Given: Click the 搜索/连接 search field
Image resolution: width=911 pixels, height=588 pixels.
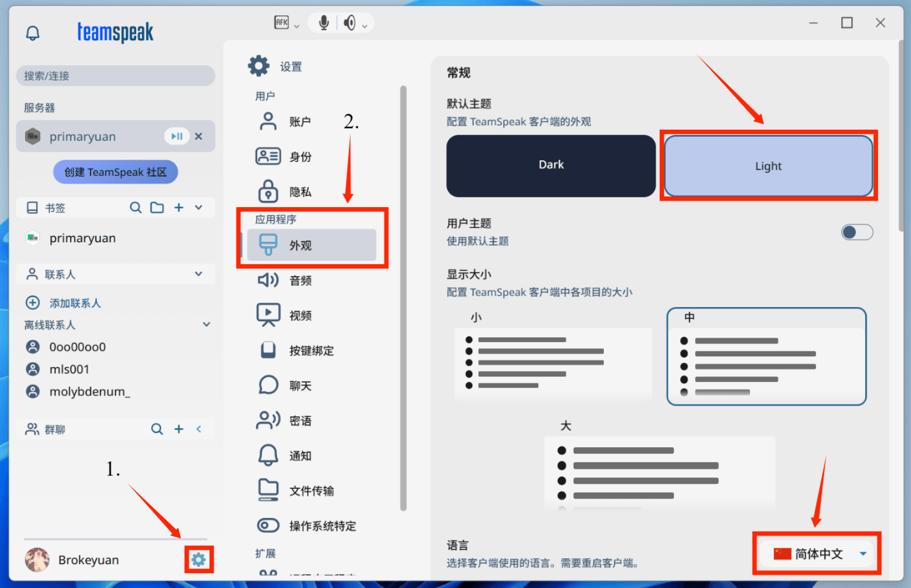Looking at the screenshot, I should 115,76.
